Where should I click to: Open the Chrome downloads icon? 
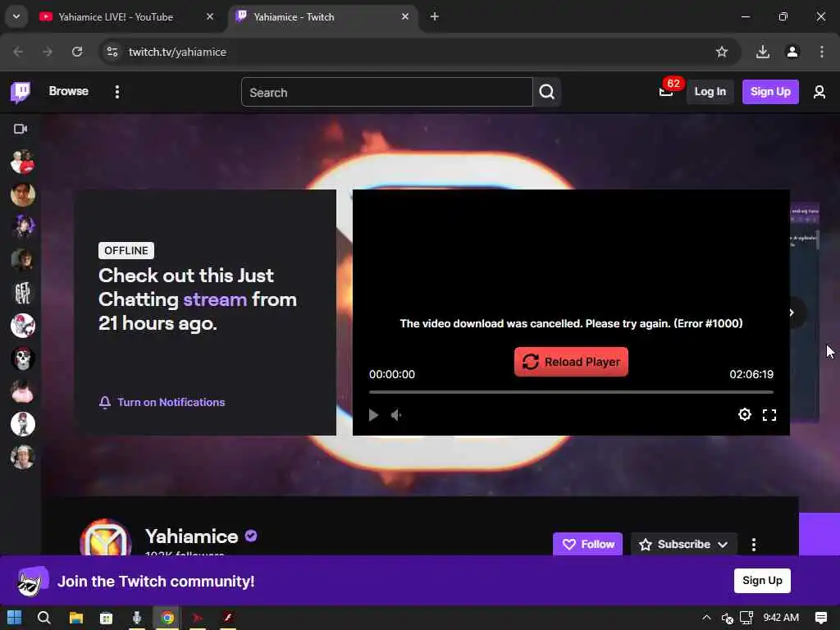point(763,52)
